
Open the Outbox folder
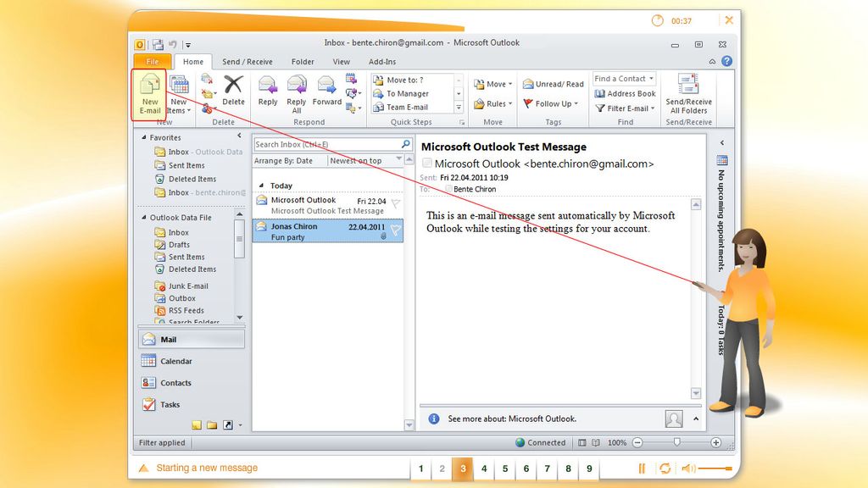pos(175,298)
